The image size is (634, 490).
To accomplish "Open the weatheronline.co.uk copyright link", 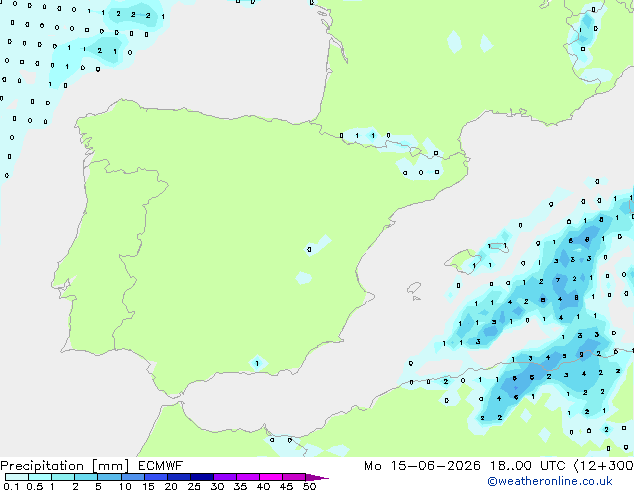I will 550,481.
